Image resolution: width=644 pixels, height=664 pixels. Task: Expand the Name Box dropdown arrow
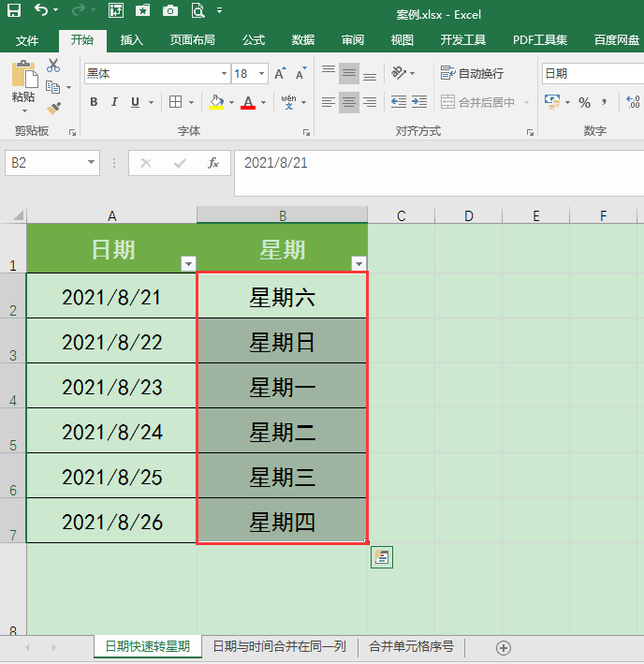[91, 162]
